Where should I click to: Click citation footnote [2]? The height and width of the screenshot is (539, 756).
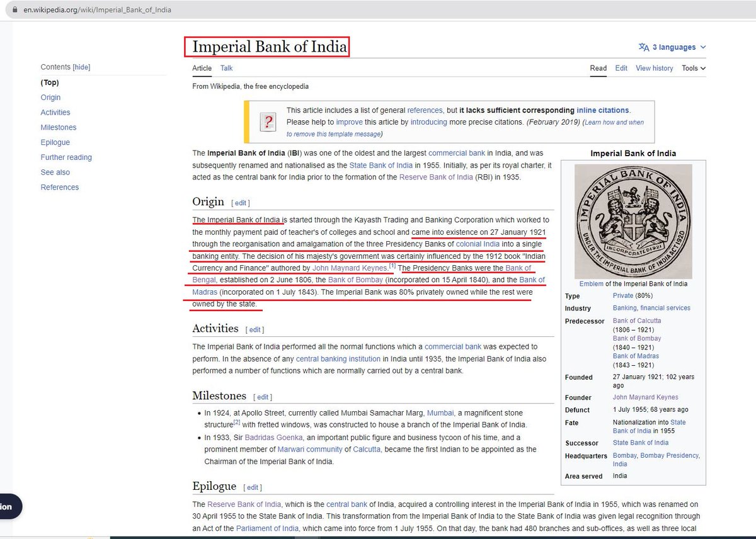(237, 423)
